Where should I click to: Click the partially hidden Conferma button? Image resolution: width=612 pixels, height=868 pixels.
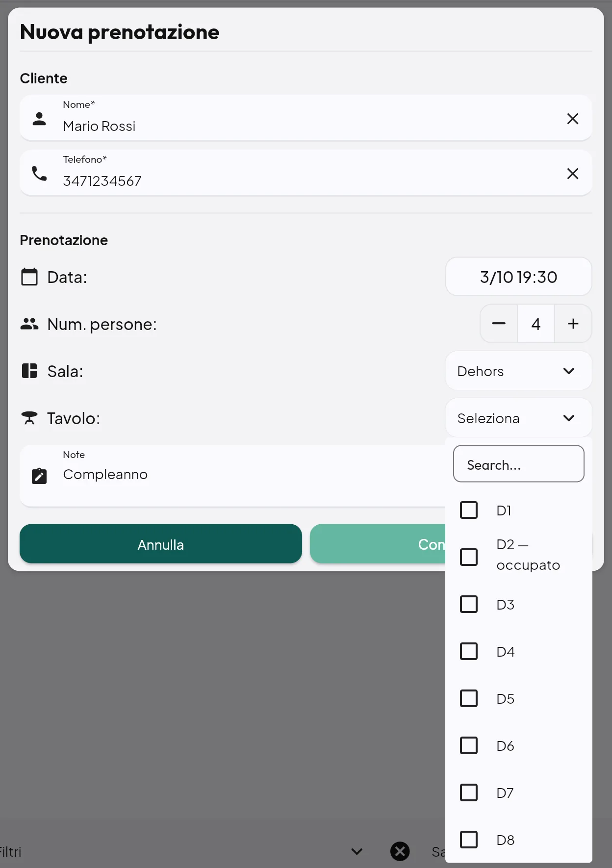378,544
